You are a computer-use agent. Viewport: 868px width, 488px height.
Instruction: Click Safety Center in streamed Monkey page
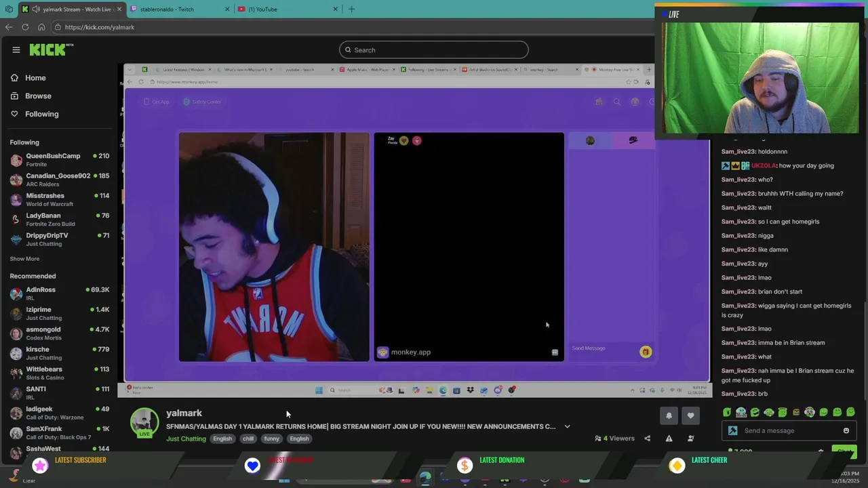coord(203,102)
